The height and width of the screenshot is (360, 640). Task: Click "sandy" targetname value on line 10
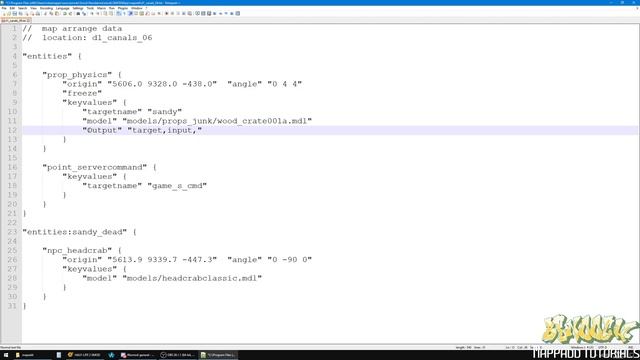164,111
